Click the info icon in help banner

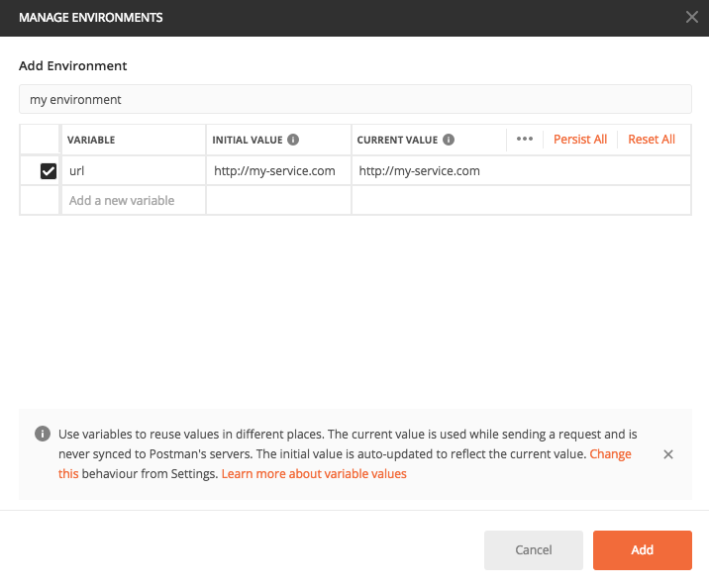(43, 434)
